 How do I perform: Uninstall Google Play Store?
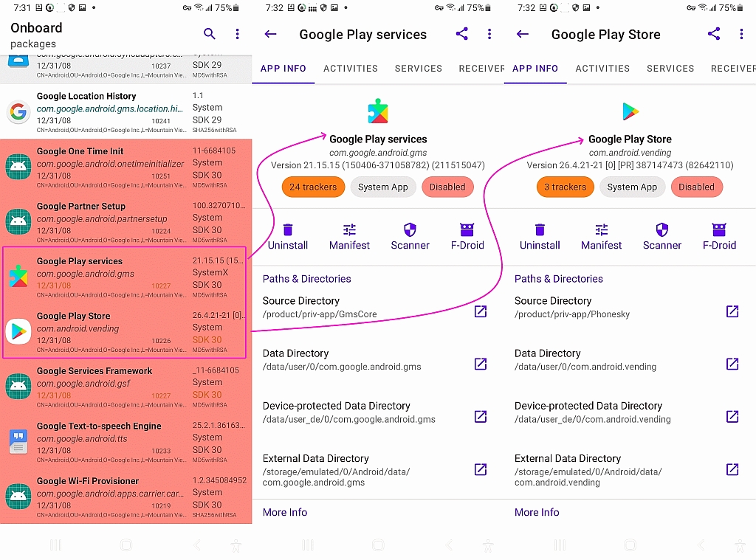(540, 237)
